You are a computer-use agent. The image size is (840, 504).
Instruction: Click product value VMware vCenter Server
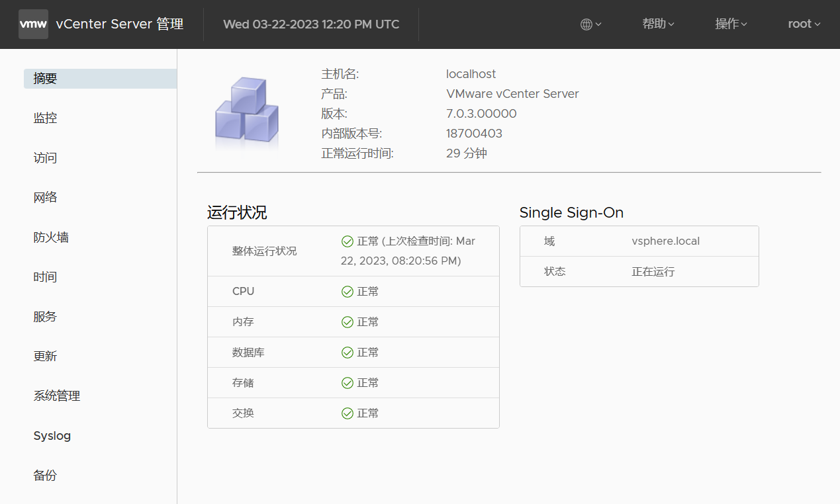512,94
